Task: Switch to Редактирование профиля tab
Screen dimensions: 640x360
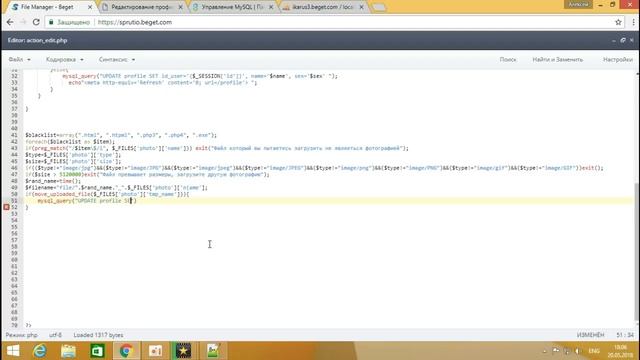Action: tap(141, 7)
